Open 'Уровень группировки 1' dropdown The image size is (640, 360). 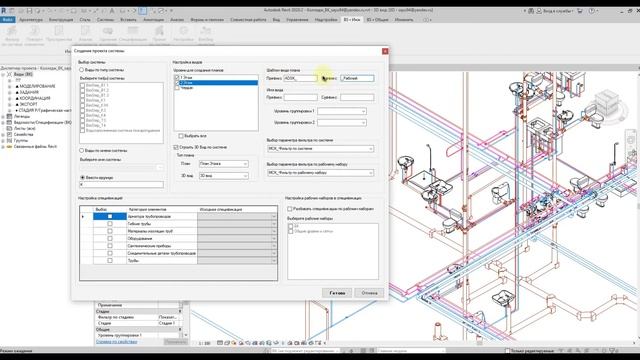(x=342, y=111)
